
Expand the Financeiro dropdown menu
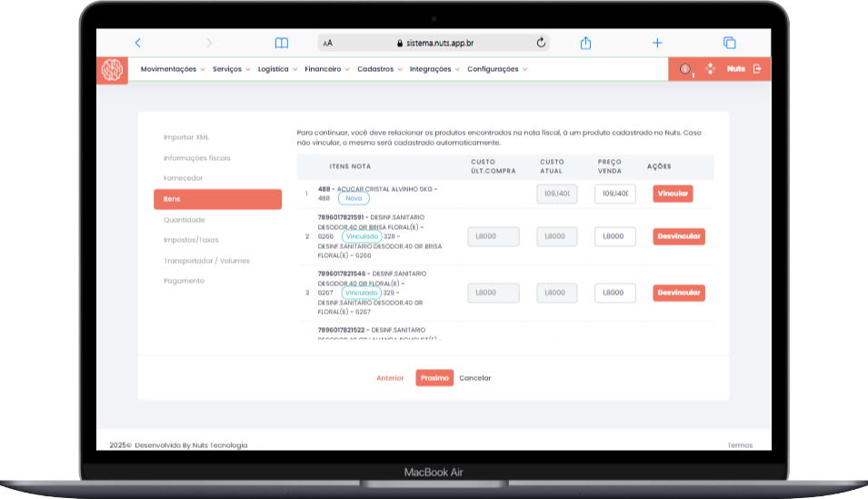pos(327,69)
